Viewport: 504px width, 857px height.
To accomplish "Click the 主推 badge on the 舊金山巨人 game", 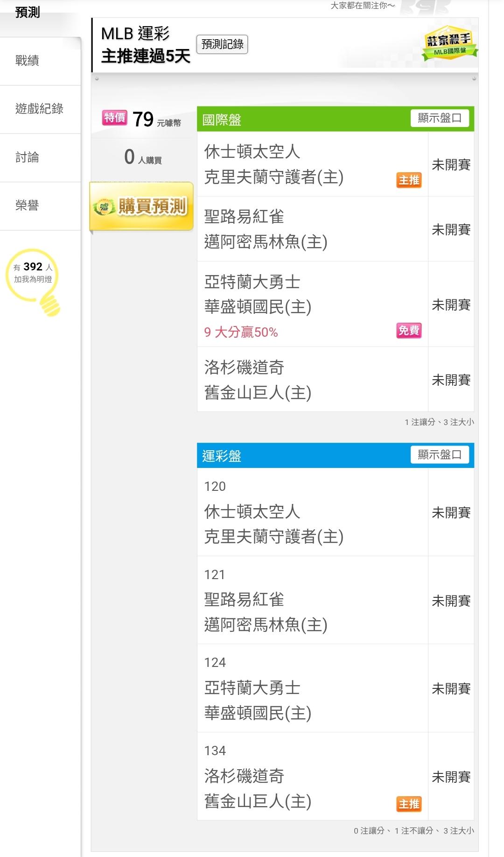I will tap(409, 804).
